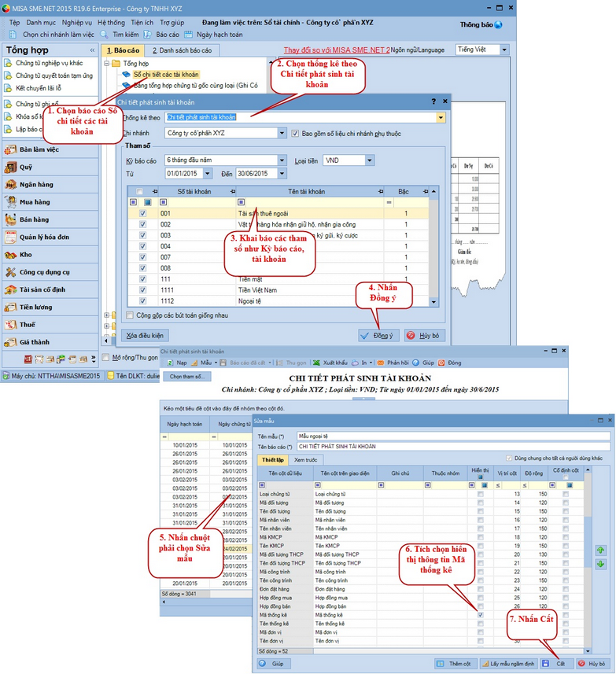Screen dimensions: 616x674
Task: Click Chọn tham số button
Action: click(187, 377)
